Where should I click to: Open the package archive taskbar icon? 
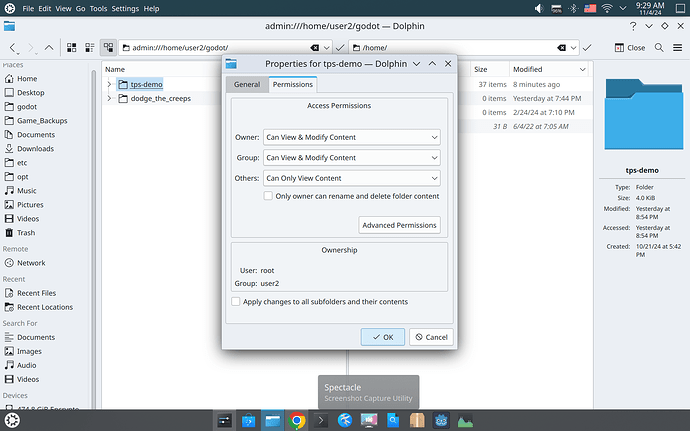pos(417,420)
